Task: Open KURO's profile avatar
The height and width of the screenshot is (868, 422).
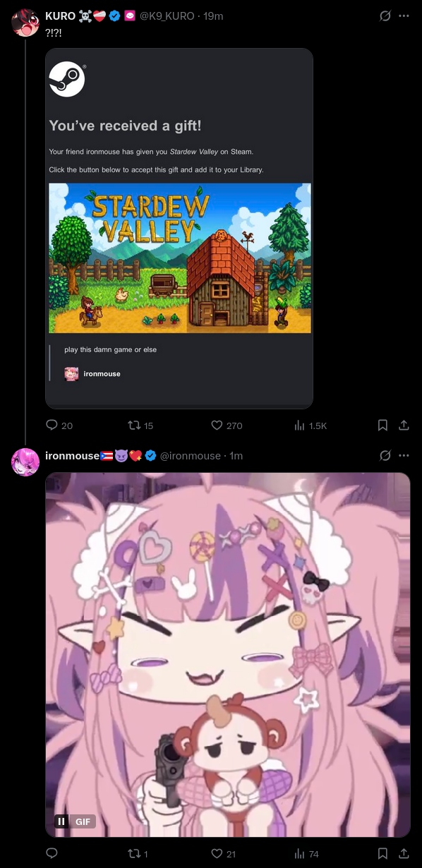Action: [25, 23]
